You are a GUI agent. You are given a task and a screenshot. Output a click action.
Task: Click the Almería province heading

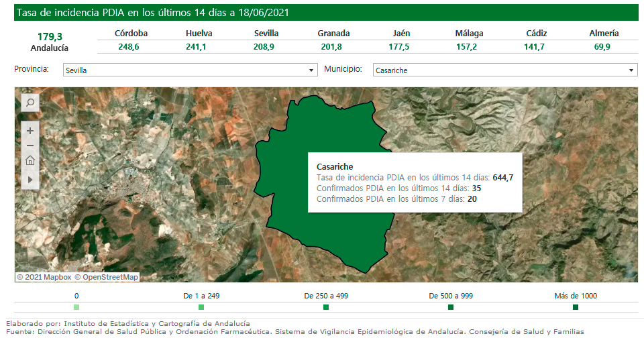click(604, 33)
